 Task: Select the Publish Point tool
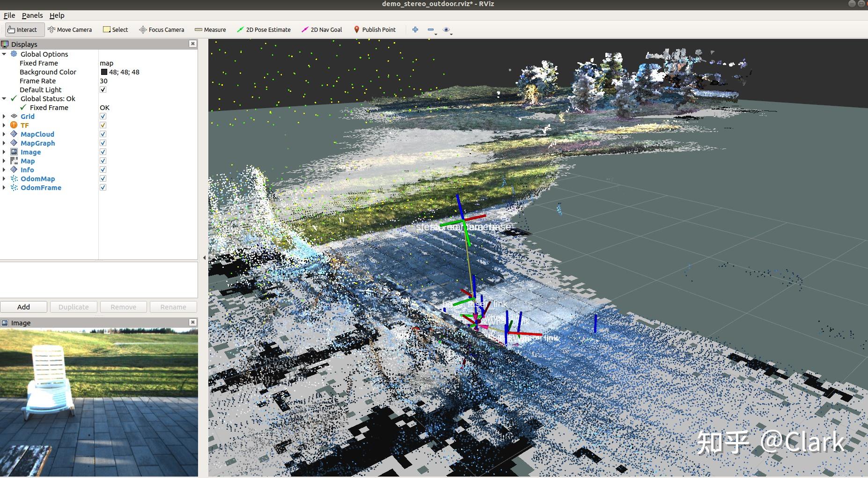pyautogui.click(x=375, y=29)
